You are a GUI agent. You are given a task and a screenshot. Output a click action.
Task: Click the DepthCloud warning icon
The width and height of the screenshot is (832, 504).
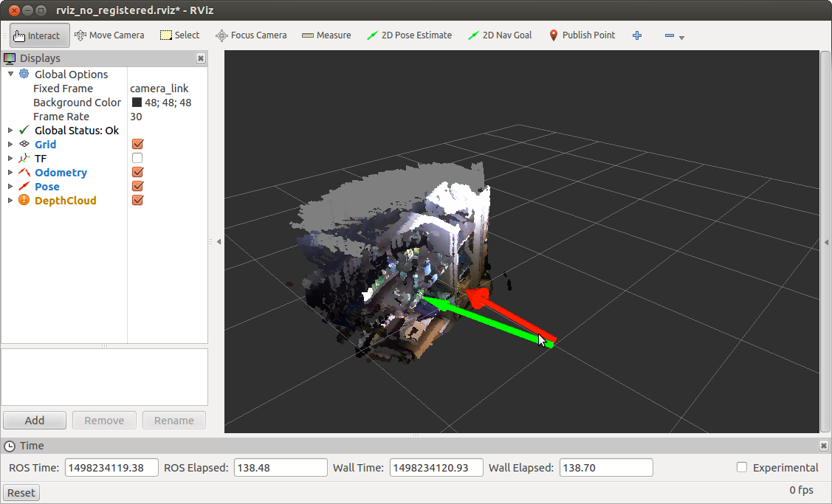[x=24, y=200]
